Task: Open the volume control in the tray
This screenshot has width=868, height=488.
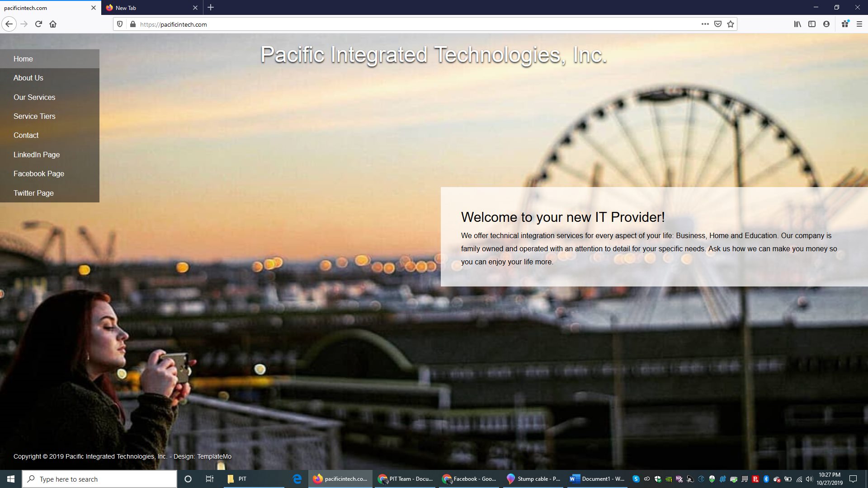Action: click(809, 479)
